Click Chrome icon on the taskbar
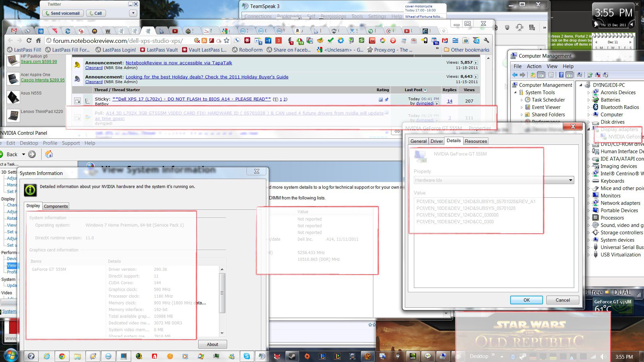This screenshot has width=644, height=362. pos(62,356)
